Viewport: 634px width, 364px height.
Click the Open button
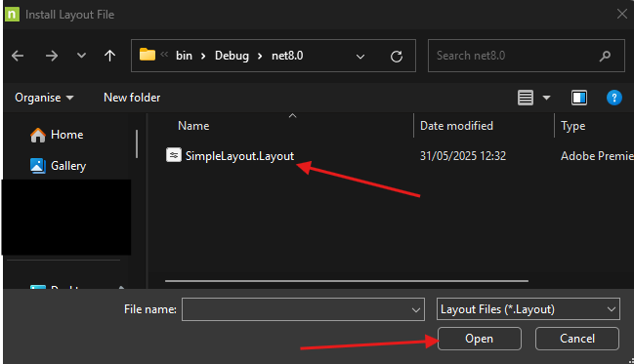point(479,339)
